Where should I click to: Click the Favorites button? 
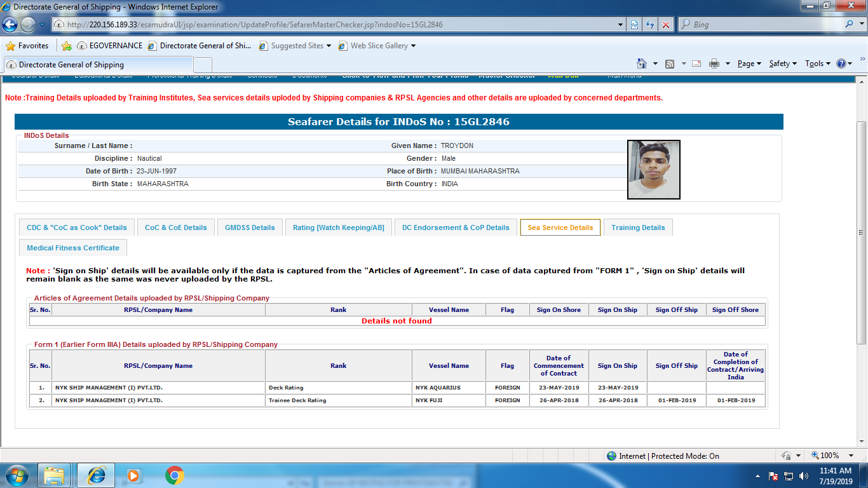click(27, 46)
